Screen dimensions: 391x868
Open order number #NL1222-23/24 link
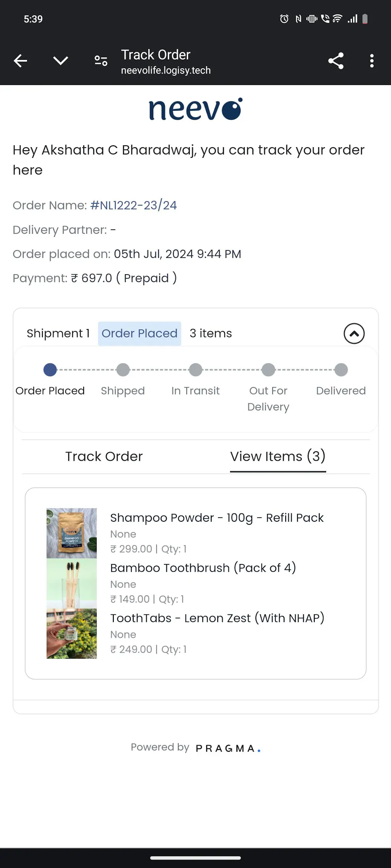click(x=133, y=206)
